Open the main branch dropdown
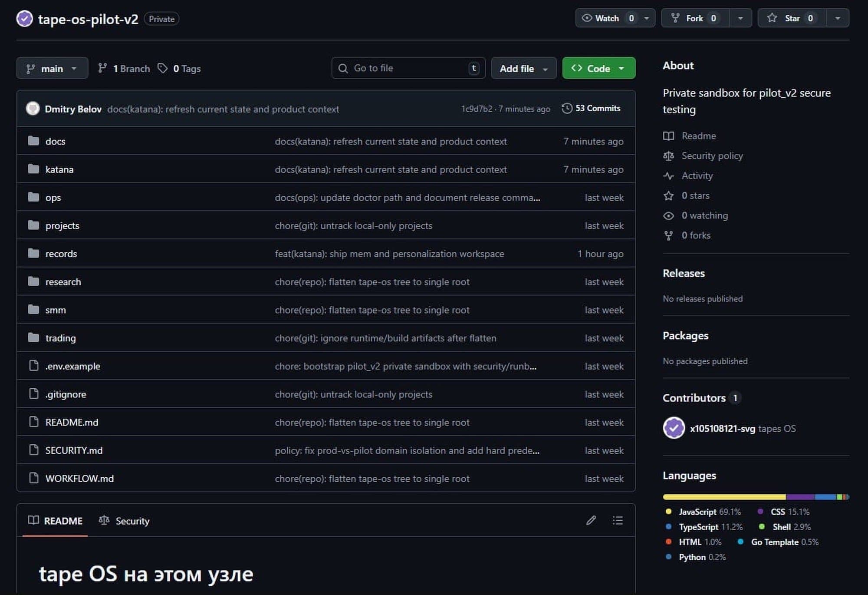 (52, 68)
